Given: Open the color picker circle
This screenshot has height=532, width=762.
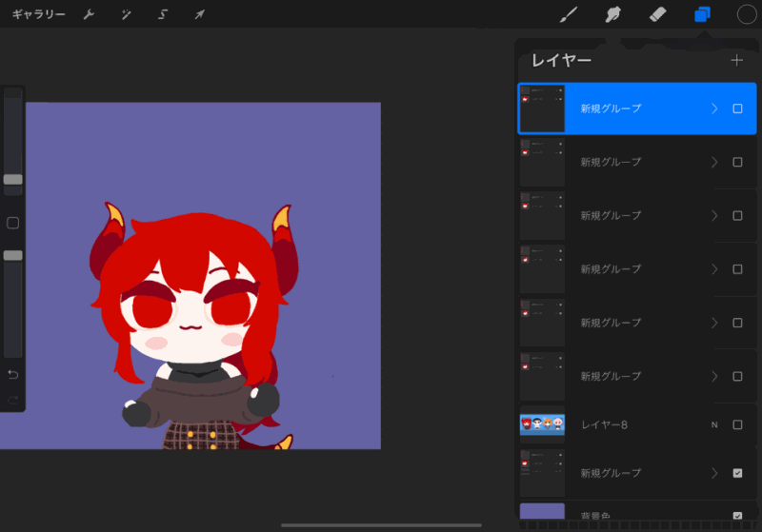Looking at the screenshot, I should [x=747, y=14].
